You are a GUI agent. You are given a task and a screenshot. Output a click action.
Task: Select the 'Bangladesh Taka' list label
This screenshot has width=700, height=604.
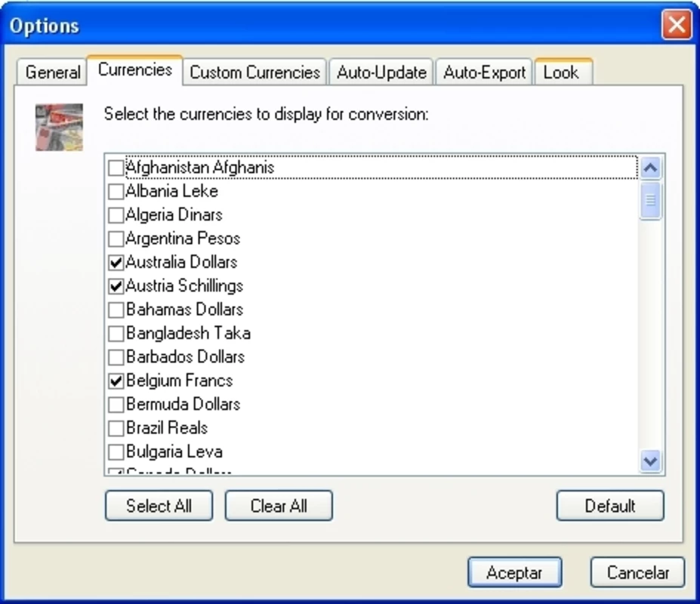[188, 334]
